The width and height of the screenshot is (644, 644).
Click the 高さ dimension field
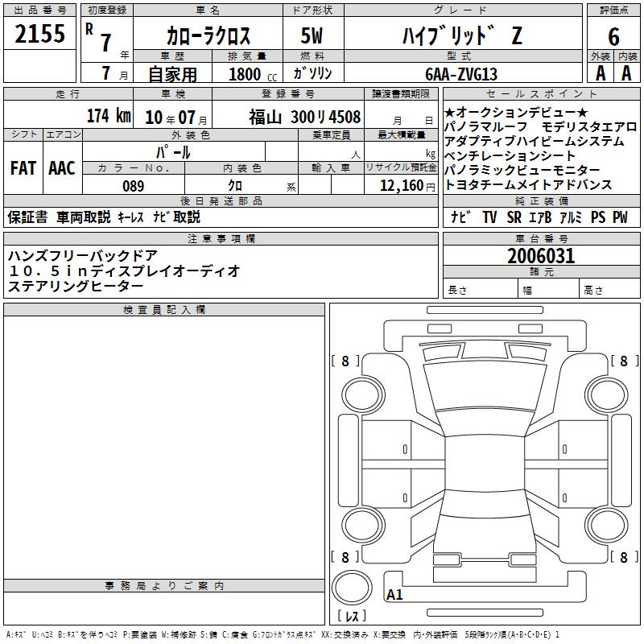(x=609, y=289)
